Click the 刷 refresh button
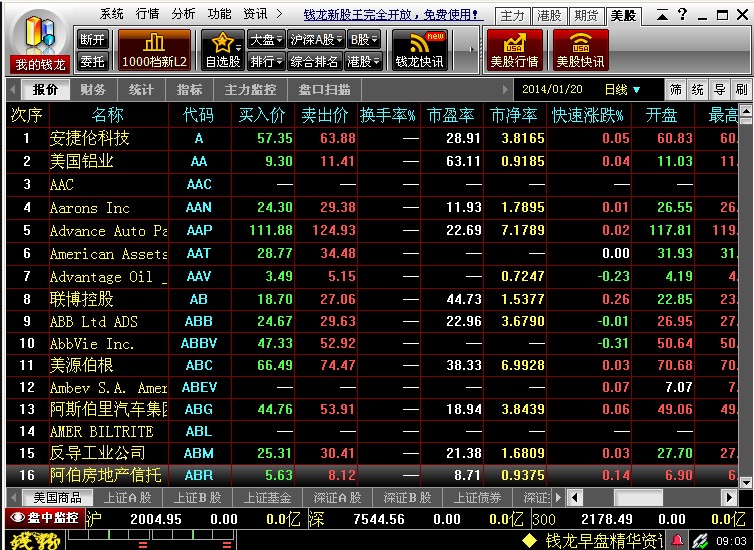This screenshot has width=754, height=550. (741, 89)
